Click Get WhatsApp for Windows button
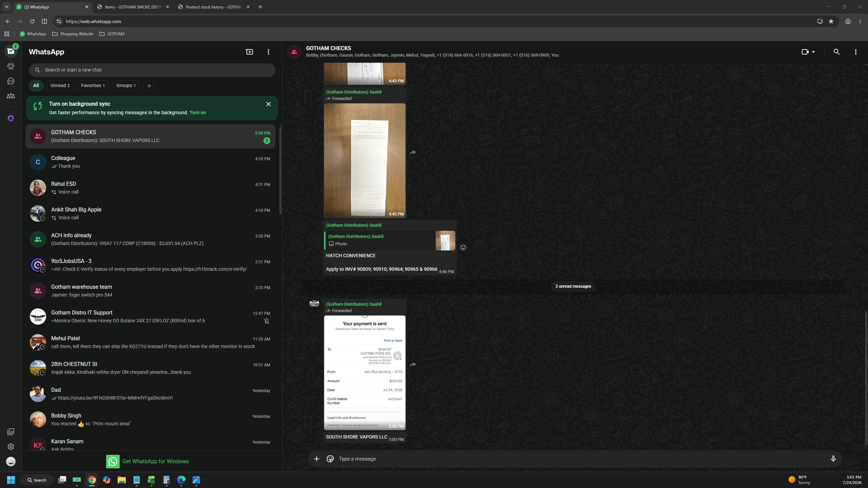This screenshot has width=868, height=488. click(147, 461)
